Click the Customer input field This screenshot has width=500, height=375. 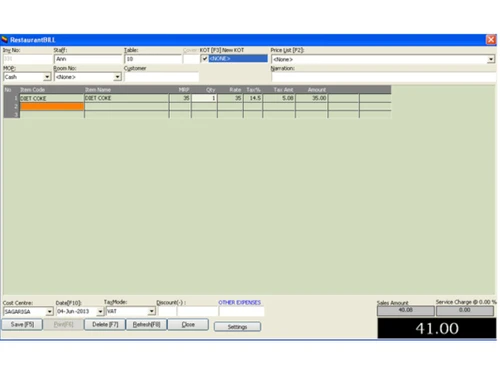pos(162,77)
